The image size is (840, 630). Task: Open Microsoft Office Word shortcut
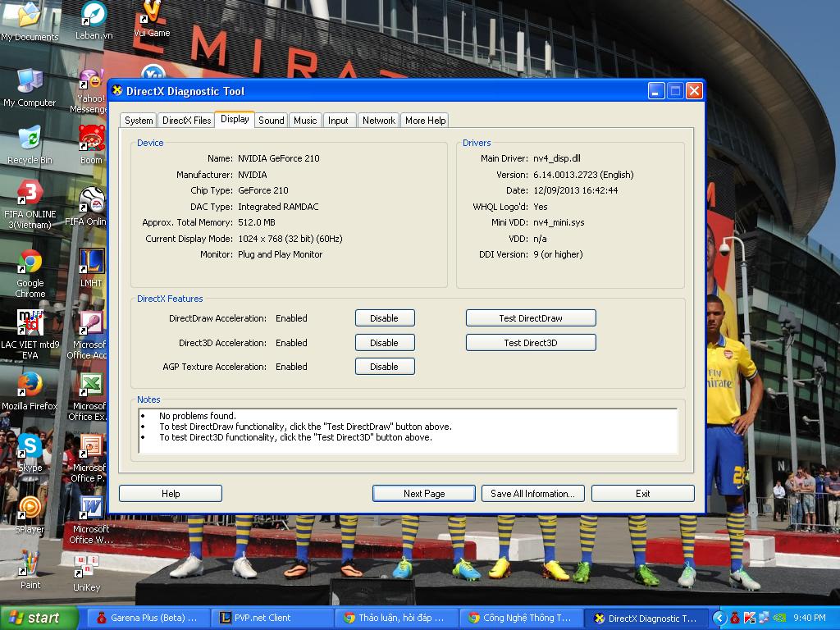click(x=91, y=519)
